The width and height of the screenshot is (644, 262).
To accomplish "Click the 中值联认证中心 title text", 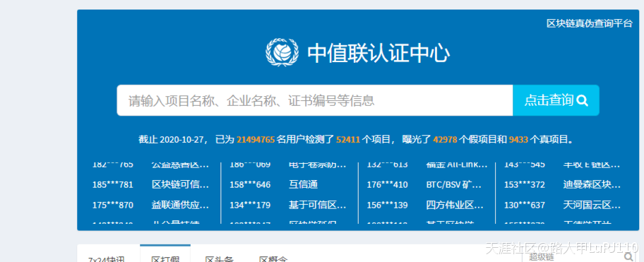I will (x=378, y=53).
